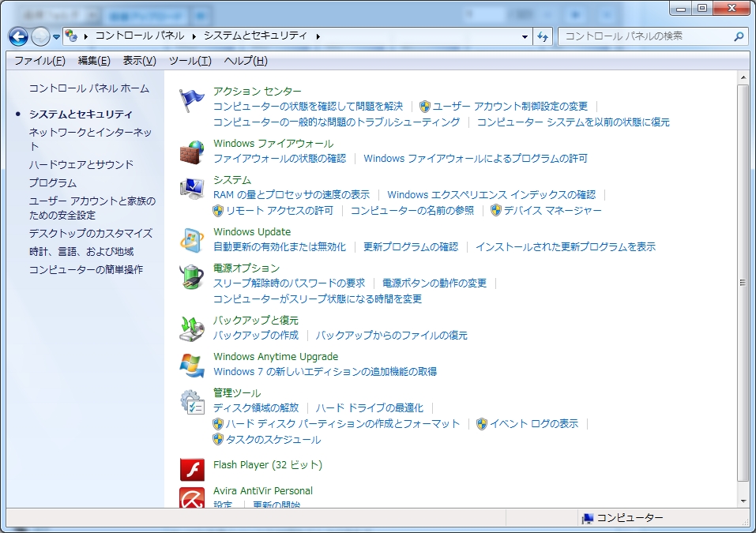Click the Flash Player red icon
This screenshot has width=756, height=533.
click(x=192, y=469)
